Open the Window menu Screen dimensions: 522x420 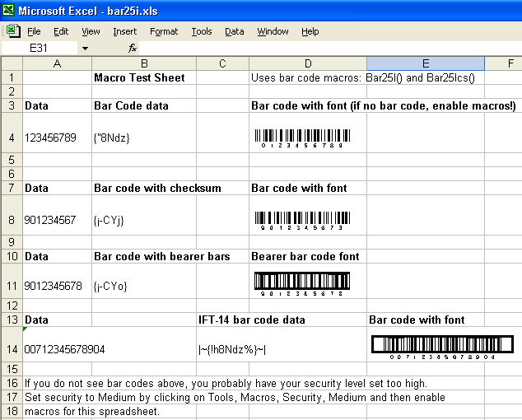(x=273, y=31)
